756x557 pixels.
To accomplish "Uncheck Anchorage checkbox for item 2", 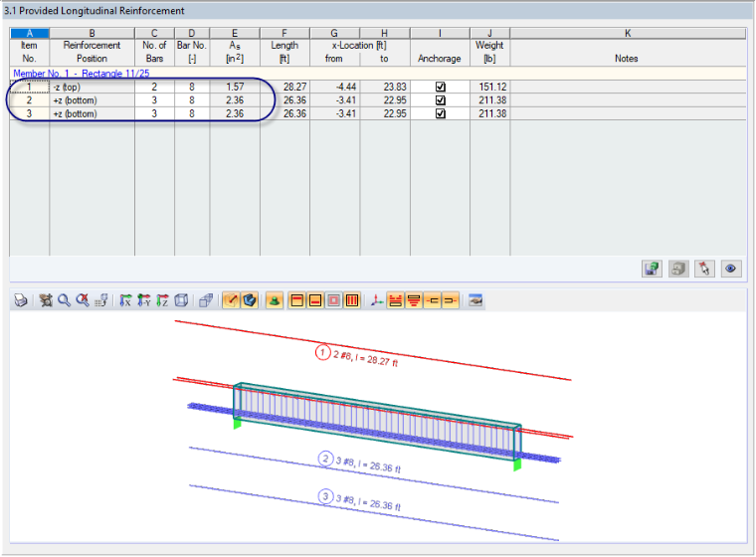I will [441, 100].
